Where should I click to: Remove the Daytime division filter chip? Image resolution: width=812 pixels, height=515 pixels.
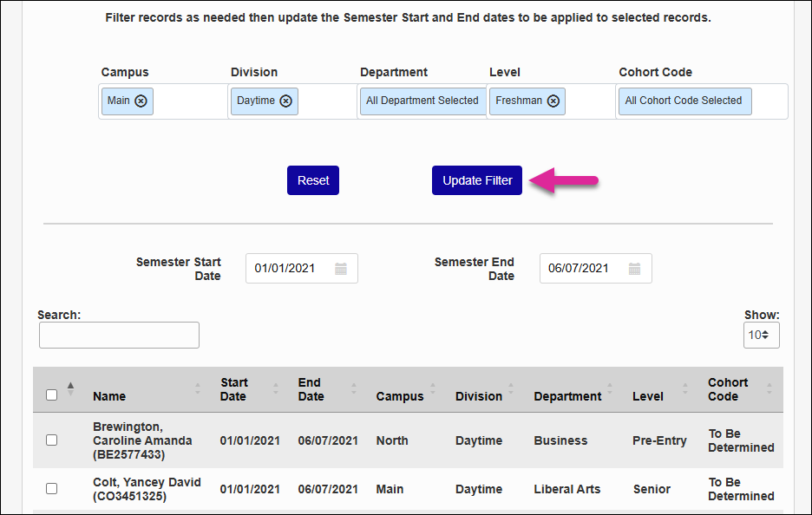[x=286, y=101]
